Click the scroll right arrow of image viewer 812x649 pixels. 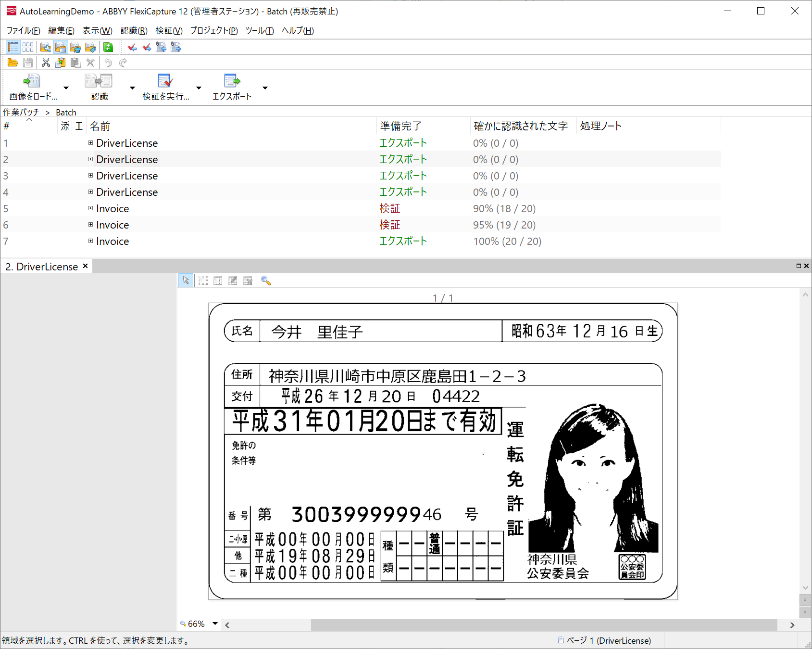pos(792,624)
